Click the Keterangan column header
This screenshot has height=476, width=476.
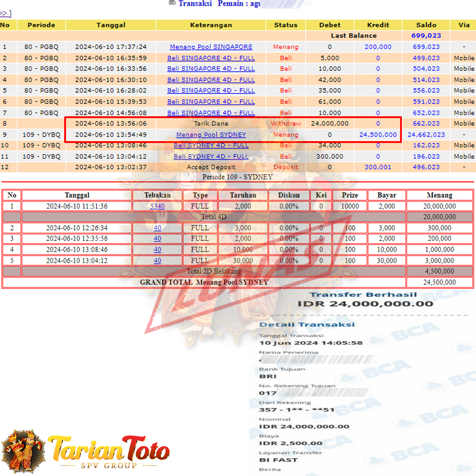point(211,25)
